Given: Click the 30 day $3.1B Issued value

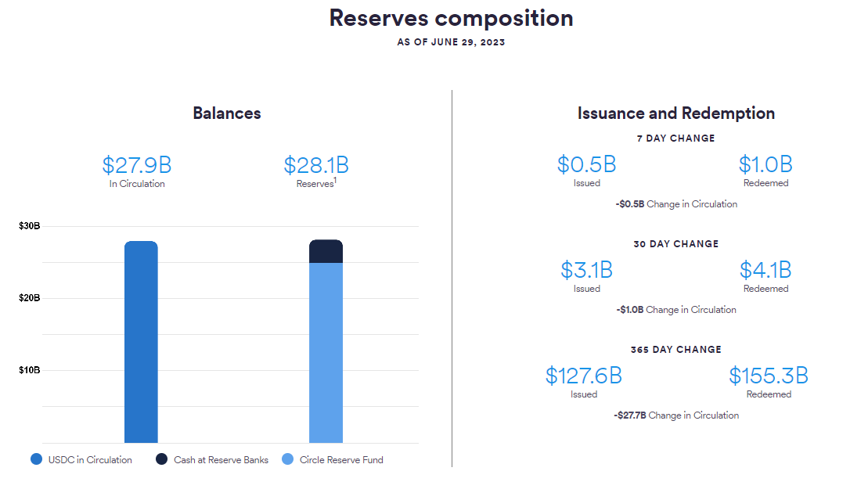Looking at the screenshot, I should click(586, 270).
